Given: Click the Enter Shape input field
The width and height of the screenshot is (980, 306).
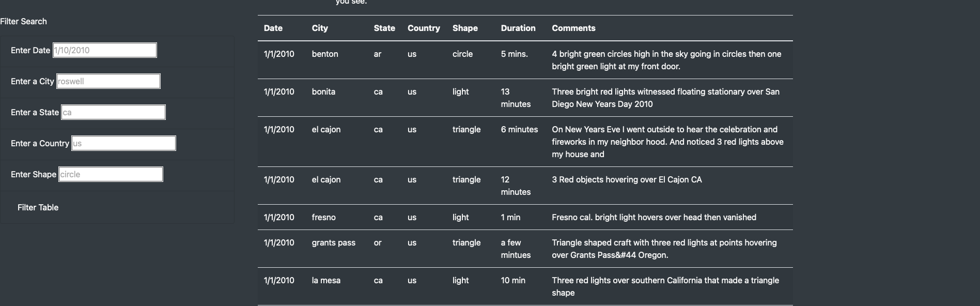Looking at the screenshot, I should (111, 174).
